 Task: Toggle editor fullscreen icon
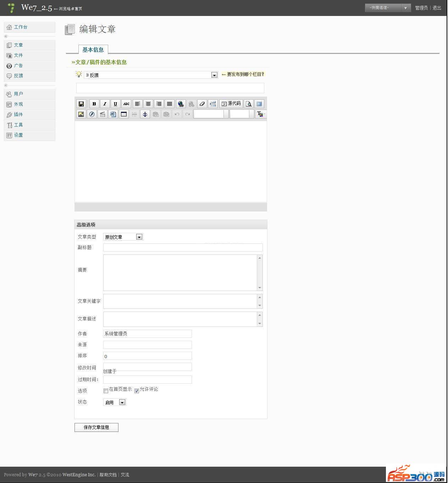[259, 104]
